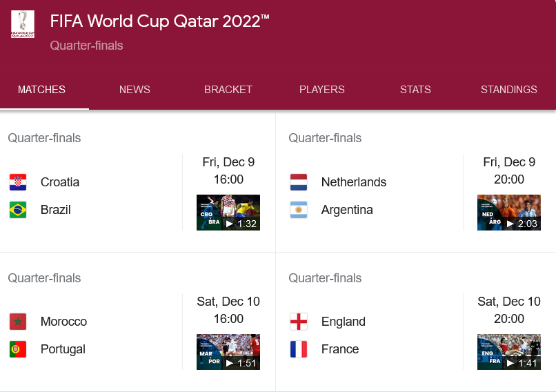Image resolution: width=556 pixels, height=392 pixels.
Task: Play the England vs France highlights video
Action: pyautogui.click(x=509, y=352)
